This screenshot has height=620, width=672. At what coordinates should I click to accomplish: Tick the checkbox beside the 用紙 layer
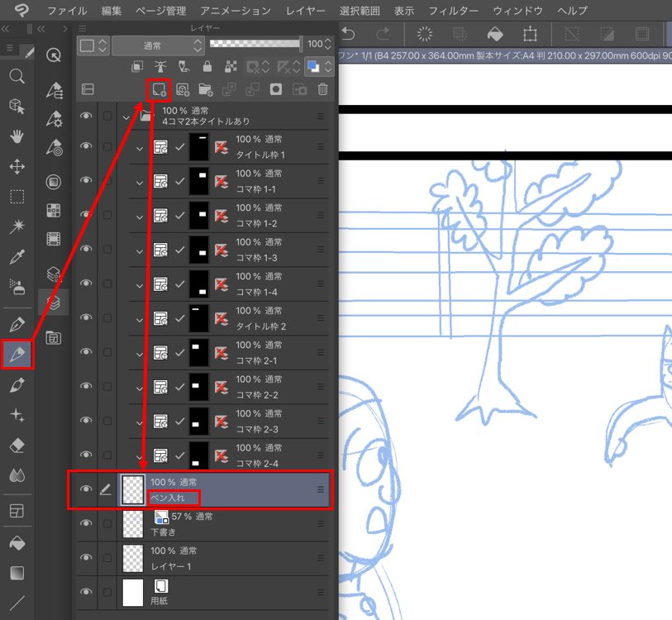pyautogui.click(x=107, y=592)
